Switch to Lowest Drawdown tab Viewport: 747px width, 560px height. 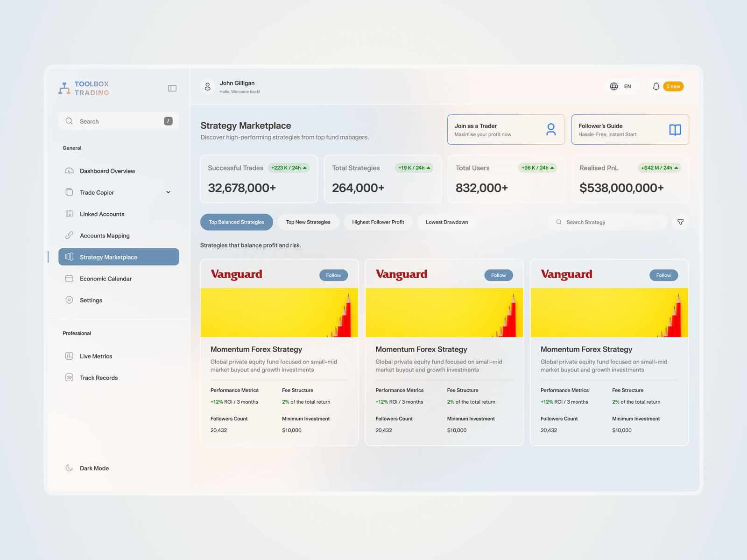pos(446,222)
